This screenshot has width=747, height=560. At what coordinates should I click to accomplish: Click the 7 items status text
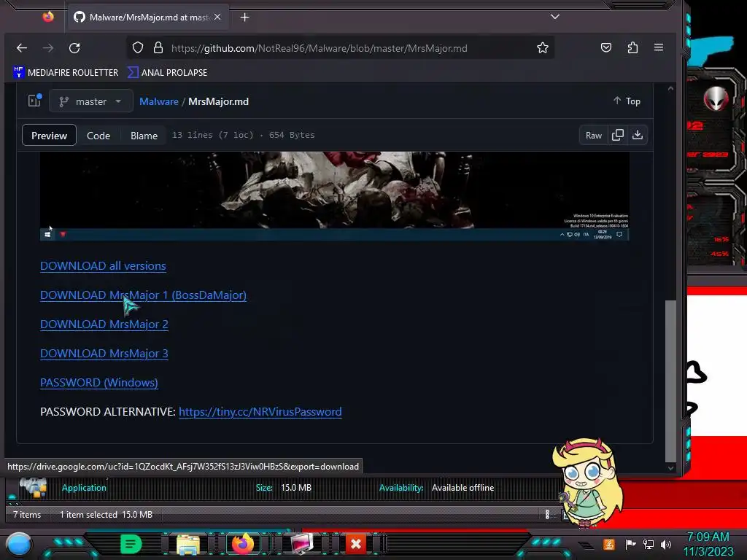pos(27,515)
